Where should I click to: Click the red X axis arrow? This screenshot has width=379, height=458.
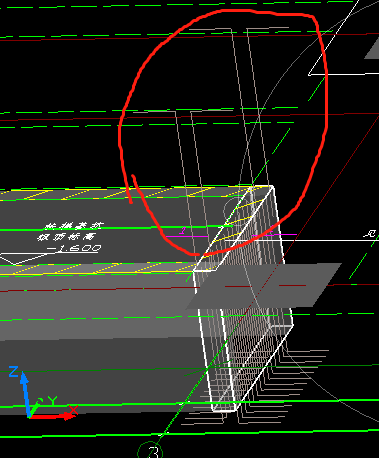pyautogui.click(x=52, y=416)
